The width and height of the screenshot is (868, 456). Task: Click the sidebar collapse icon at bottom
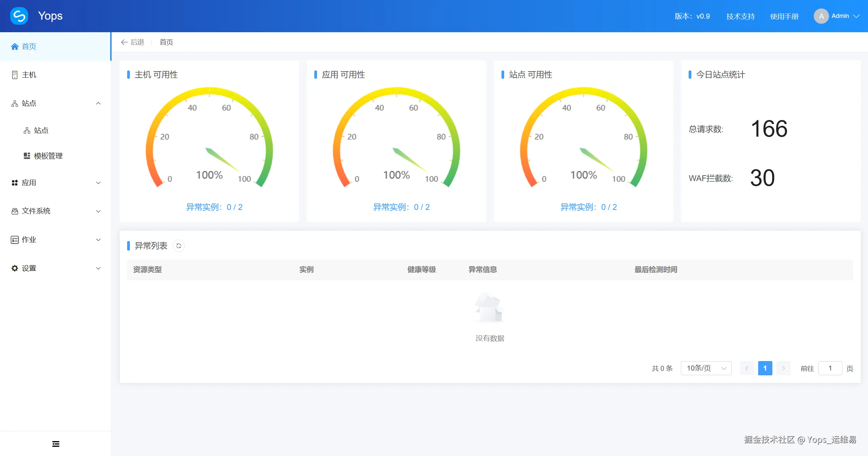click(x=56, y=444)
